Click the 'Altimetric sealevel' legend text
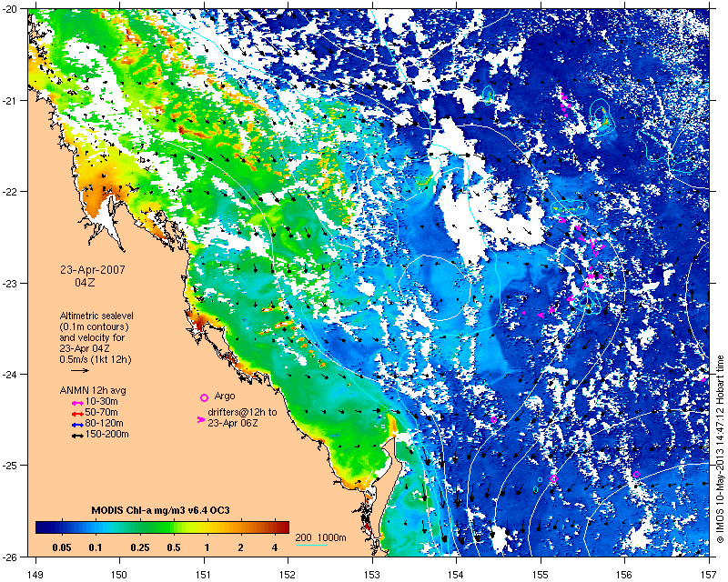Screen dimensions: 728x582 tap(96, 316)
